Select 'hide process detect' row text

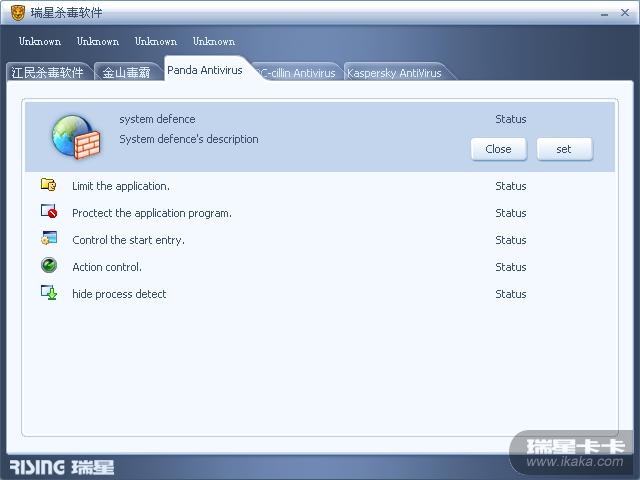tap(119, 294)
